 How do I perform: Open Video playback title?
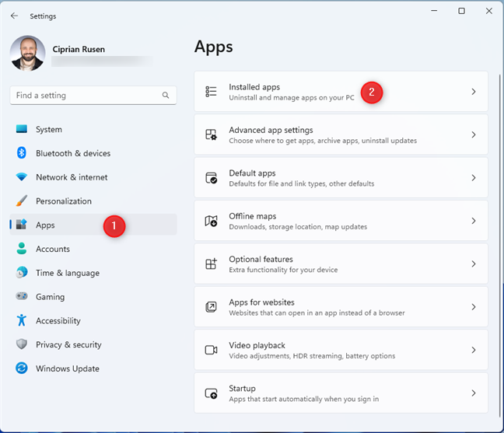tap(257, 345)
